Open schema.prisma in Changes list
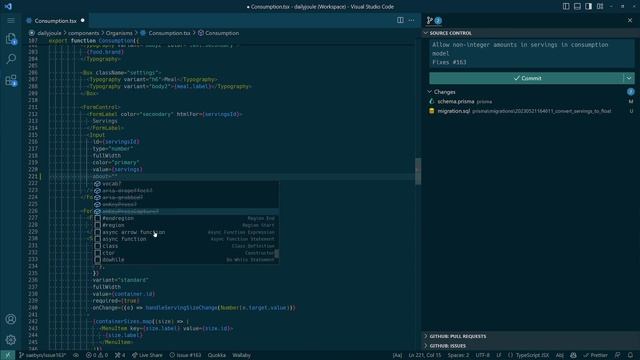Image resolution: width=640 pixels, height=360 pixels. tap(456, 101)
